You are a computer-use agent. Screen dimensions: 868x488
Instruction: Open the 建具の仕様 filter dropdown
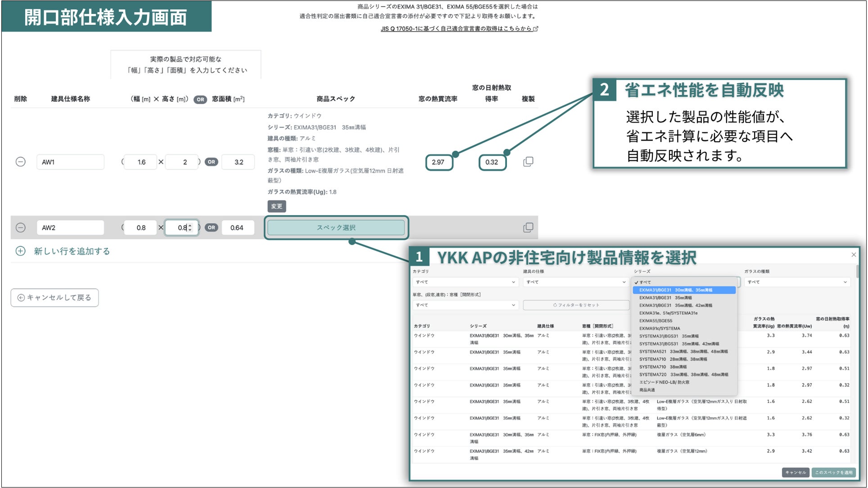pos(576,282)
